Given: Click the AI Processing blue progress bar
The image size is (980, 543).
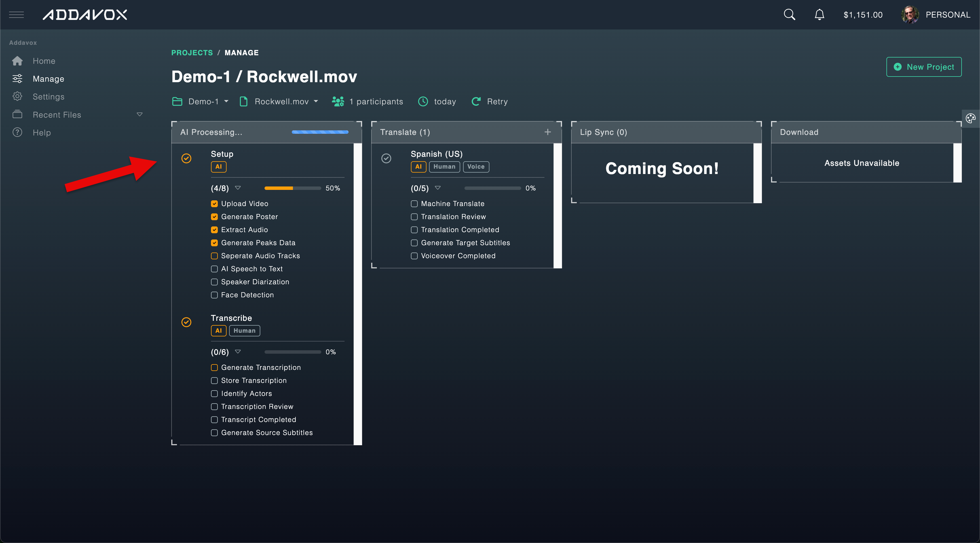Looking at the screenshot, I should point(320,132).
